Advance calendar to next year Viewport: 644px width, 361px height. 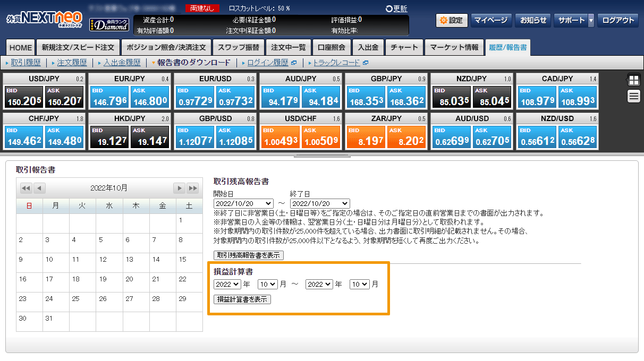coord(193,188)
